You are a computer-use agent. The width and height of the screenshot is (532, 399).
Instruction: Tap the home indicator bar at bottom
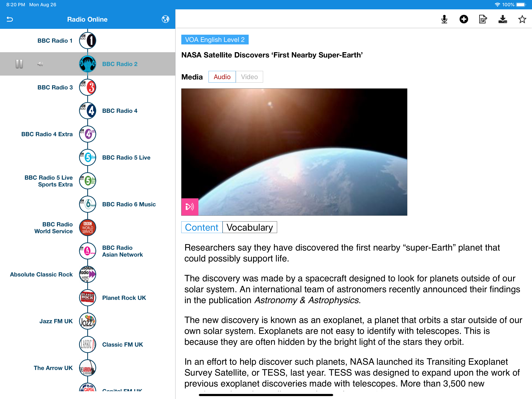tap(266, 395)
